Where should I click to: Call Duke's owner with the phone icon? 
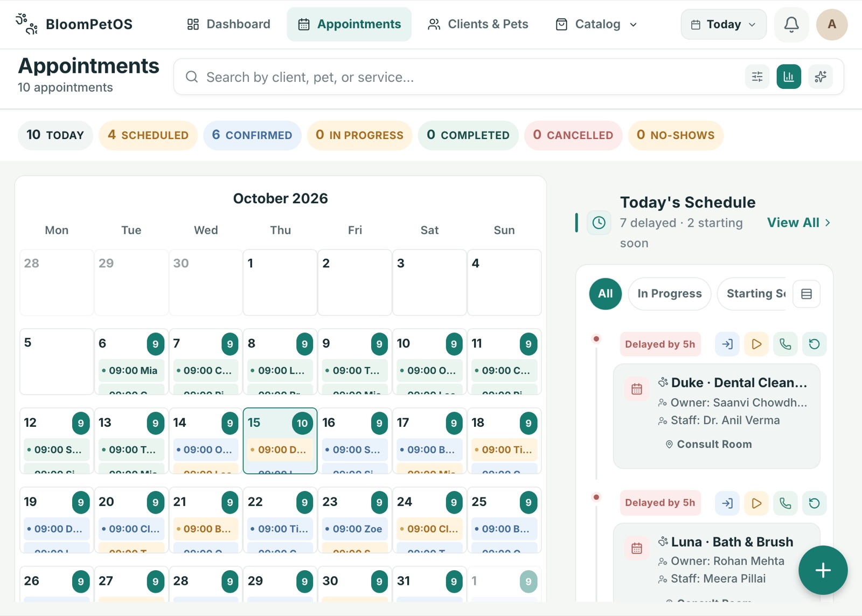[785, 344]
